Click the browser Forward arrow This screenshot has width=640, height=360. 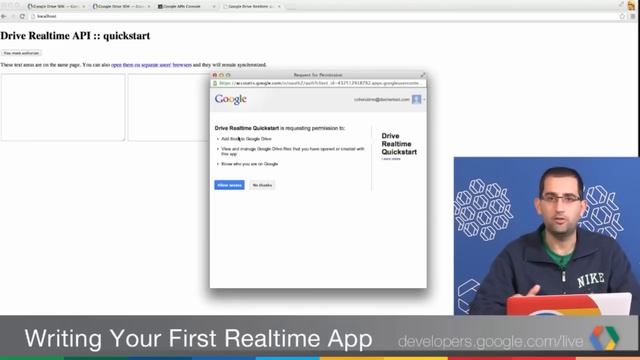click(x=13, y=16)
